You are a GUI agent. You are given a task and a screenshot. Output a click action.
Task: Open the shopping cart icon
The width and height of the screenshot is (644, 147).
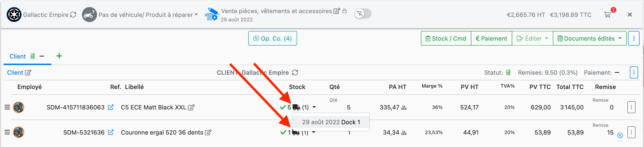[607, 15]
